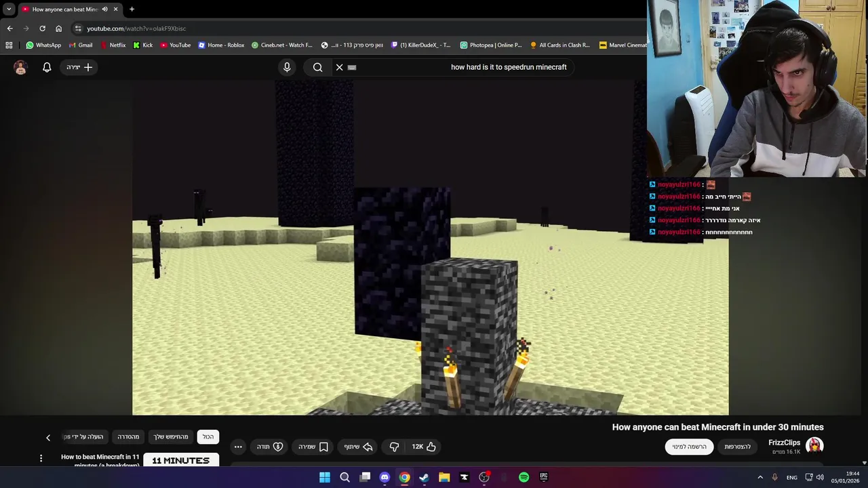Click the YouTube search magnifier button

pyautogui.click(x=317, y=67)
